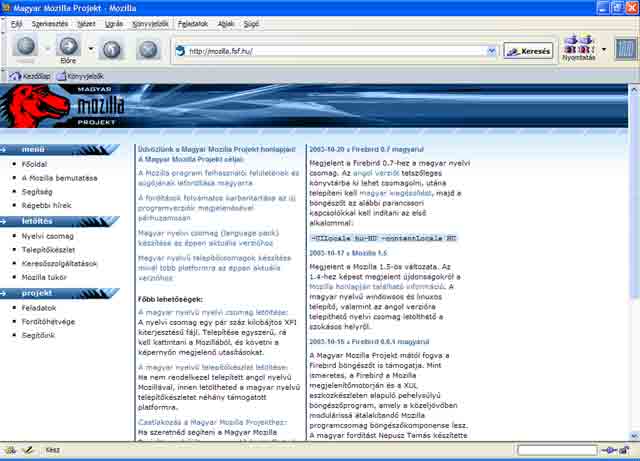Open the Ugrás menu
This screenshot has height=461, width=640.
point(113,24)
